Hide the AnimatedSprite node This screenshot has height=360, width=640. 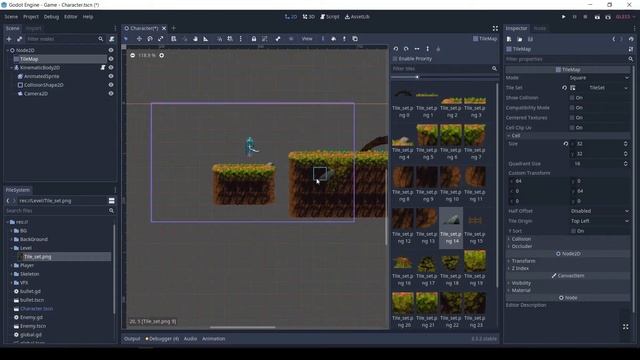111,76
